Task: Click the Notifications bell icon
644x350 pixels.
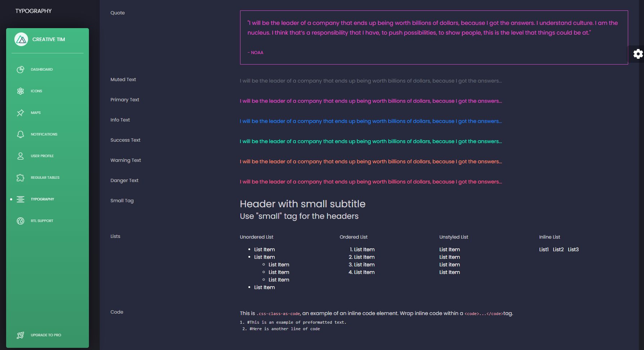Action: click(20, 134)
